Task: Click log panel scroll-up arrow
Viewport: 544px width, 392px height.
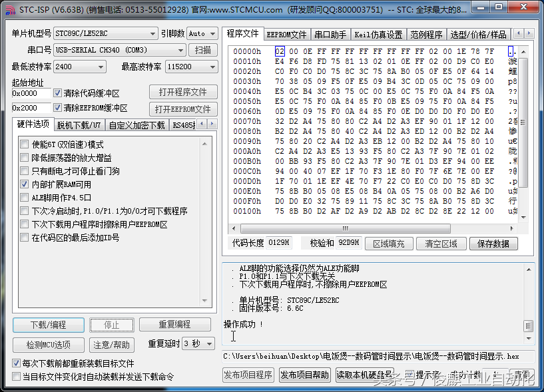Action: click(x=529, y=270)
